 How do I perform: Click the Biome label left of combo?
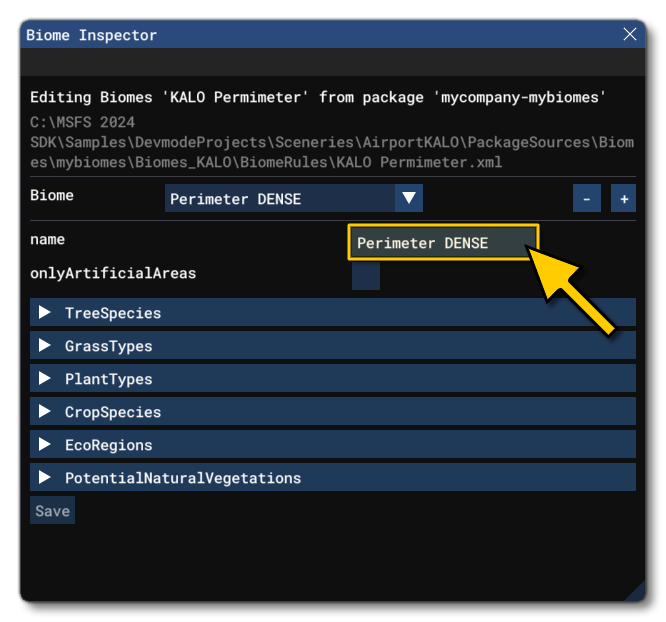(x=52, y=196)
